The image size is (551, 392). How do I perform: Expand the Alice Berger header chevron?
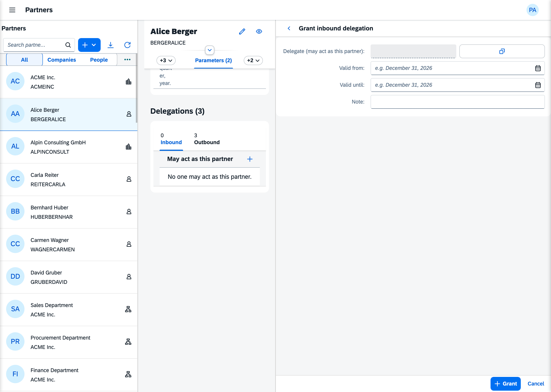point(209,50)
